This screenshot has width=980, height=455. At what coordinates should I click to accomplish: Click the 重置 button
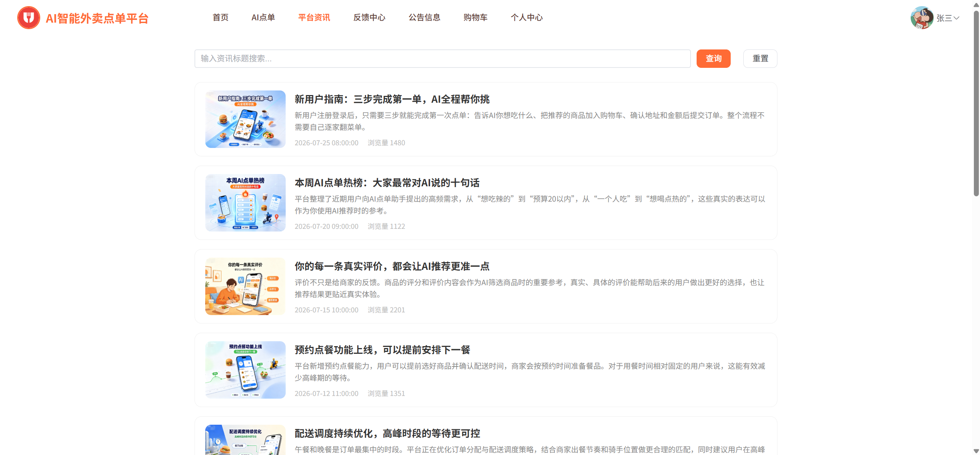tap(760, 59)
